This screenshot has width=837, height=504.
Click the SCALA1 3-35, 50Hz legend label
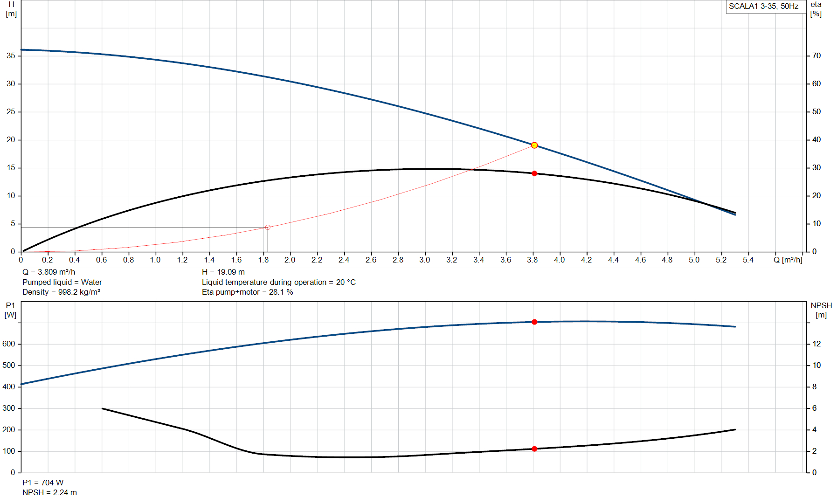click(x=763, y=7)
